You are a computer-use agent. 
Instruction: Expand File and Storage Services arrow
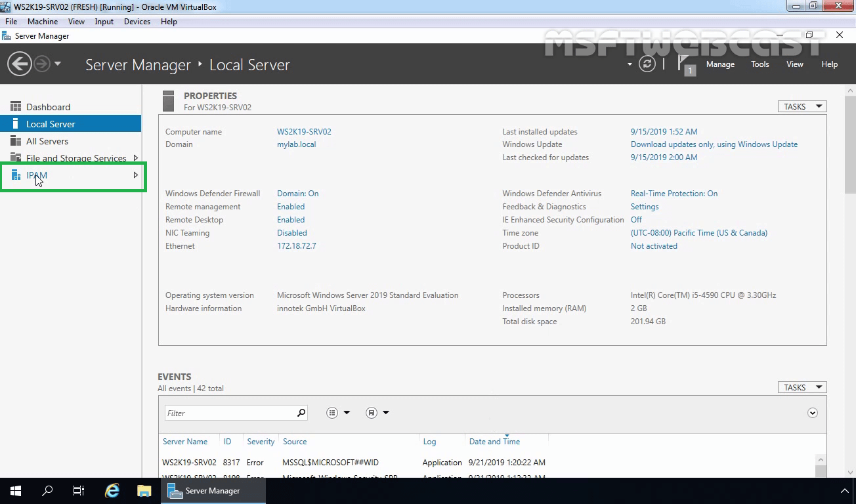click(136, 158)
